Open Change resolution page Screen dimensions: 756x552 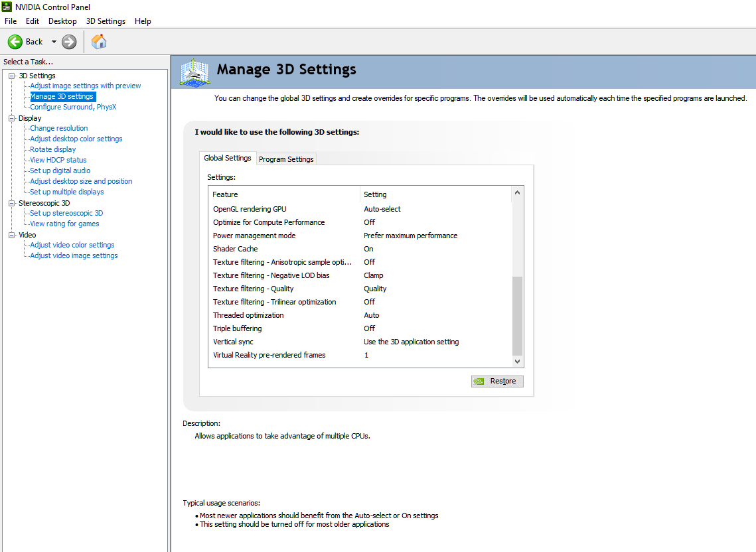pyautogui.click(x=59, y=128)
